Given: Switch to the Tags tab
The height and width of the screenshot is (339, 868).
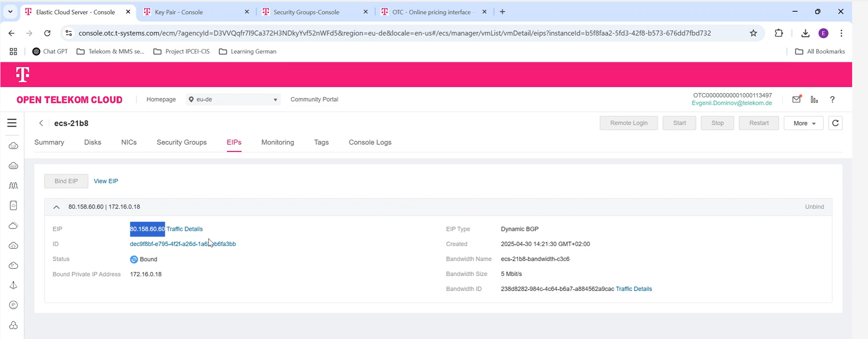Looking at the screenshot, I should tap(321, 142).
